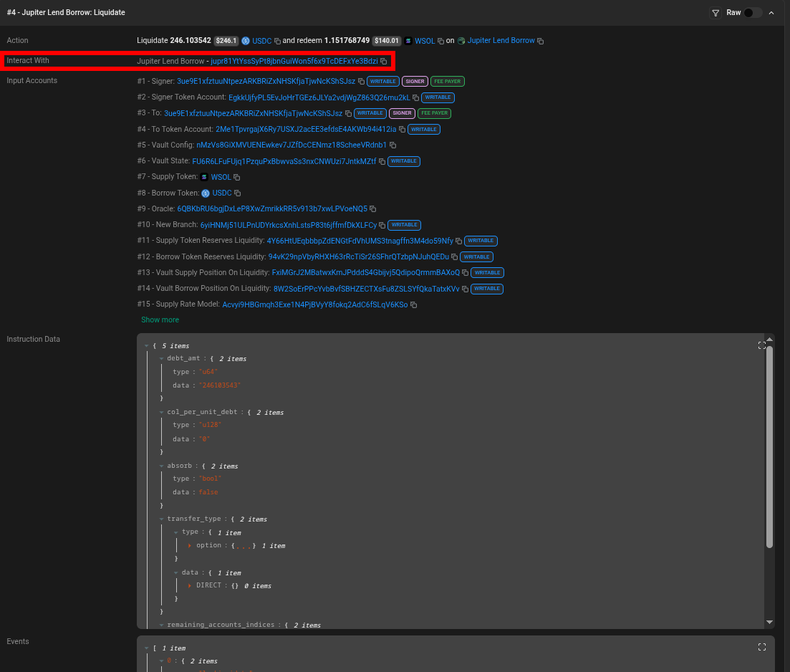Open the #9 Oracle address link
The image size is (790, 672).
click(x=272, y=208)
